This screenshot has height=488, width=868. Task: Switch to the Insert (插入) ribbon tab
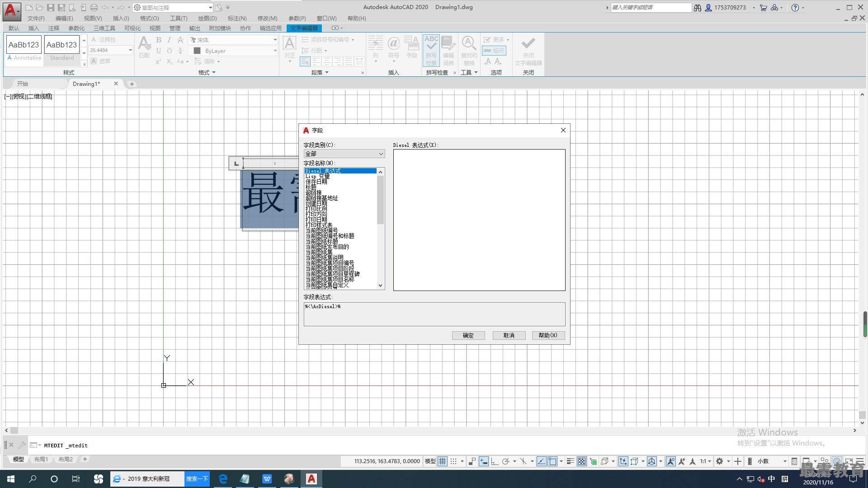point(33,28)
